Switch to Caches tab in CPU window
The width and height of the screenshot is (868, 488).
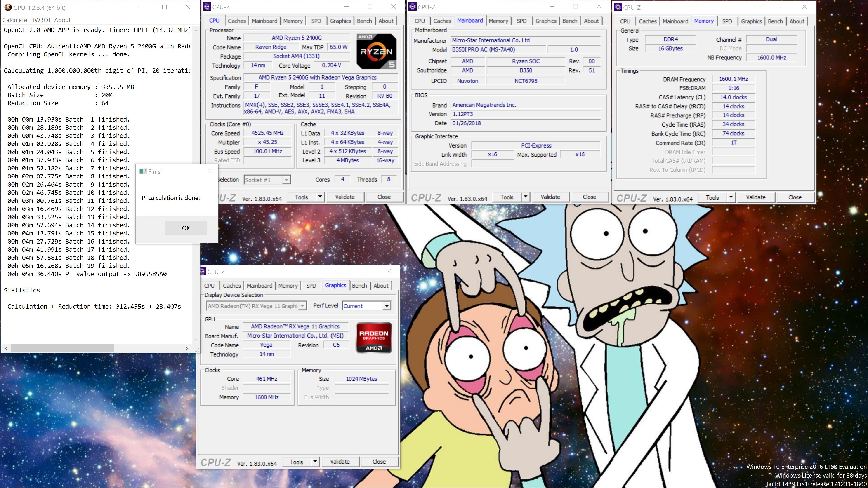[x=237, y=21]
